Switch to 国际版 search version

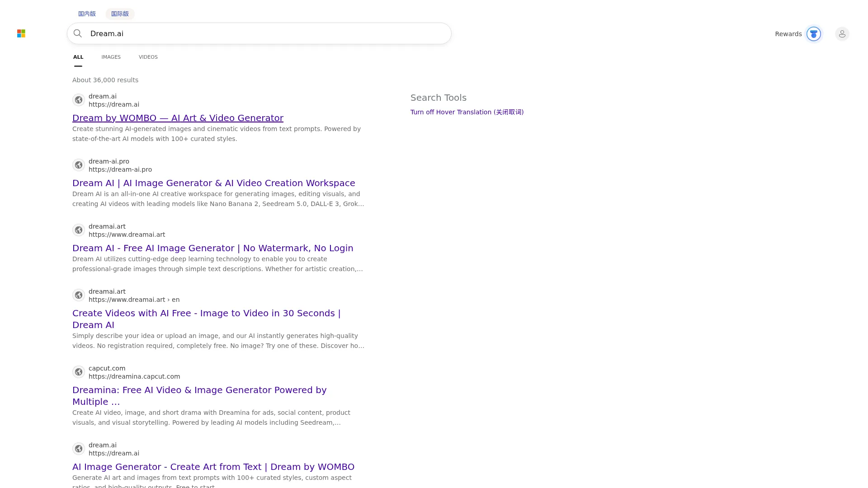[120, 14]
